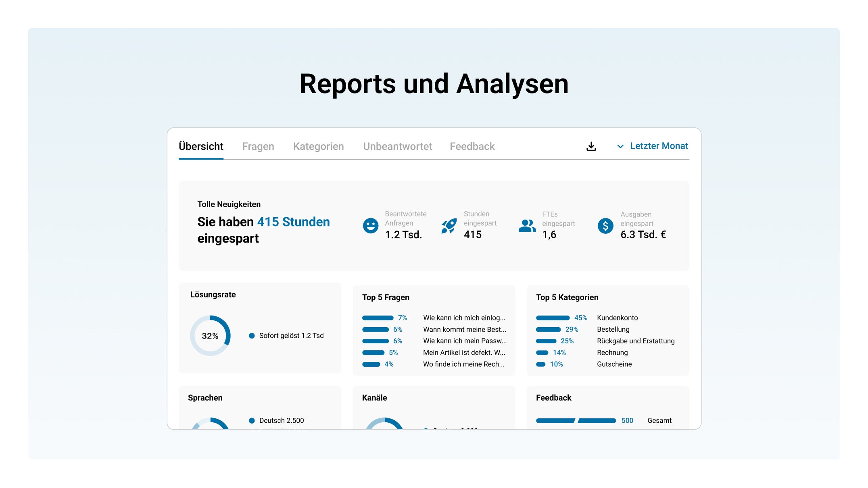Click question 'Wo finde ich meine Rech...'
The height and width of the screenshot is (488, 868).
[463, 364]
